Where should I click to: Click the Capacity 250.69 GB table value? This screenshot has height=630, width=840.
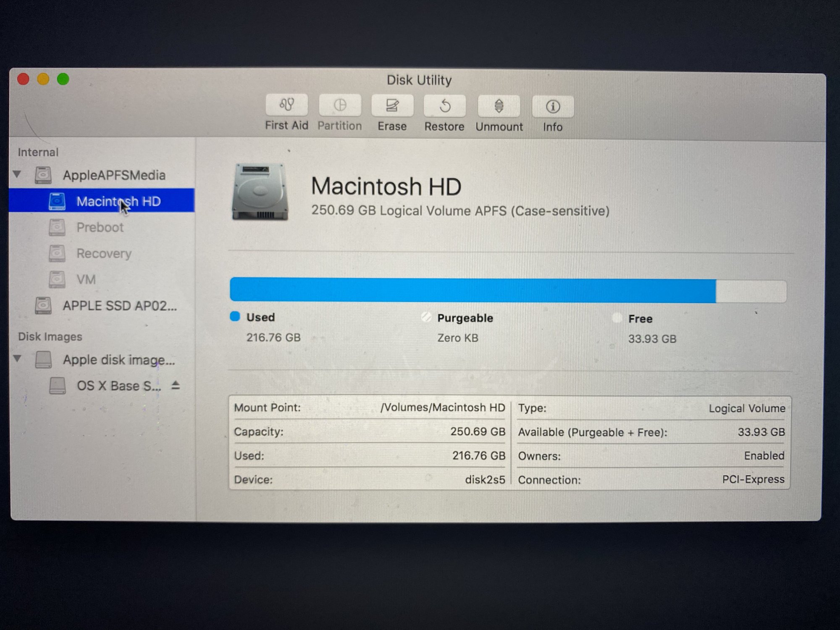478,431
